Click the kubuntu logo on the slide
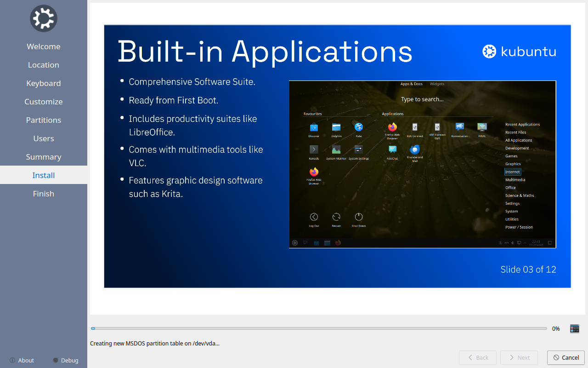The width and height of the screenshot is (588, 368). click(519, 52)
